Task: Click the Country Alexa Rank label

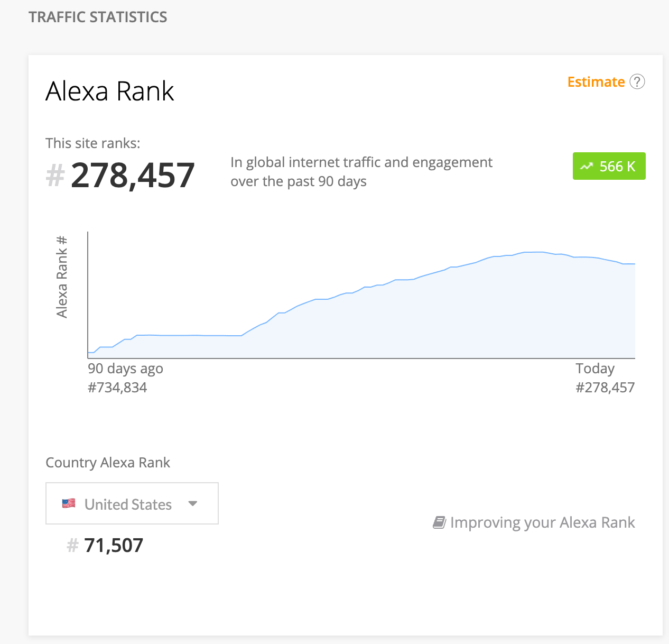Action: coord(108,463)
